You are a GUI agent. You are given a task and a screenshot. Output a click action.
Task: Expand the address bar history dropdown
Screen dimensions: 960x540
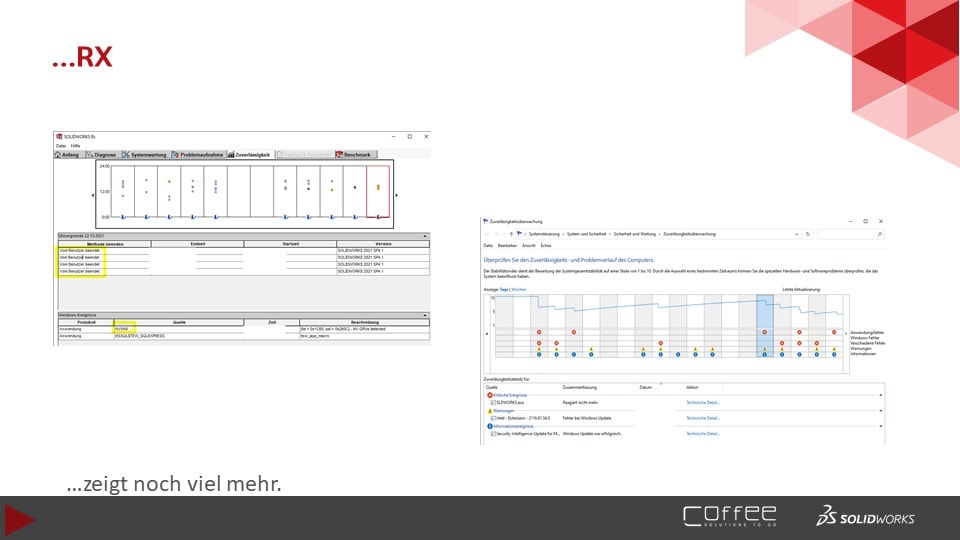pos(796,234)
